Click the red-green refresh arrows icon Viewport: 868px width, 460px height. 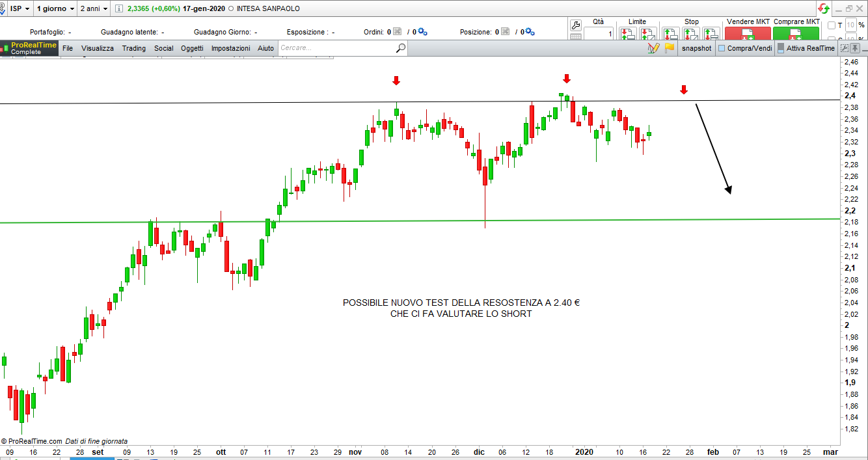coord(824,8)
